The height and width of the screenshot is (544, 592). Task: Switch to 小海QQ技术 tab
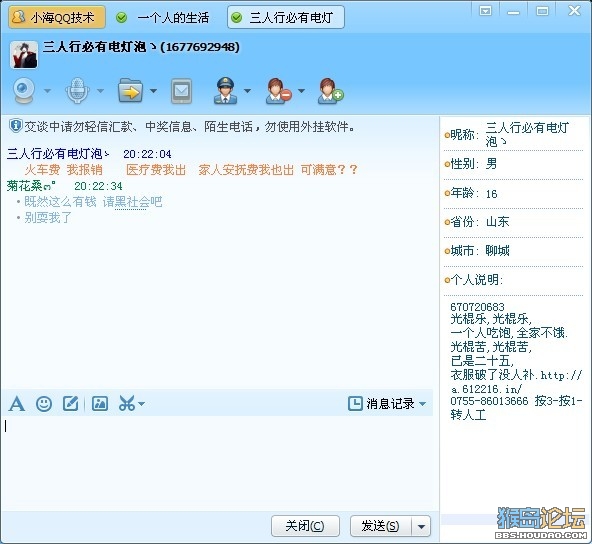57,17
